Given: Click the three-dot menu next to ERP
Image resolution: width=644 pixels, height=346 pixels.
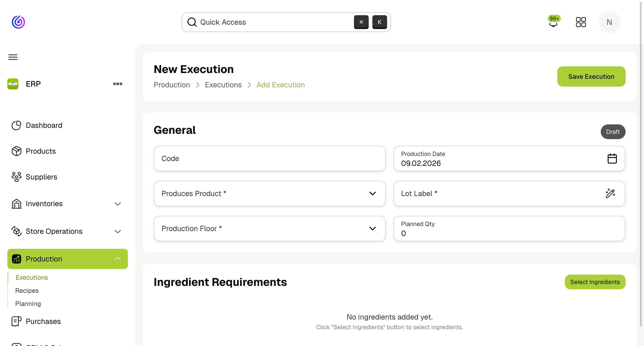Looking at the screenshot, I should 117,84.
